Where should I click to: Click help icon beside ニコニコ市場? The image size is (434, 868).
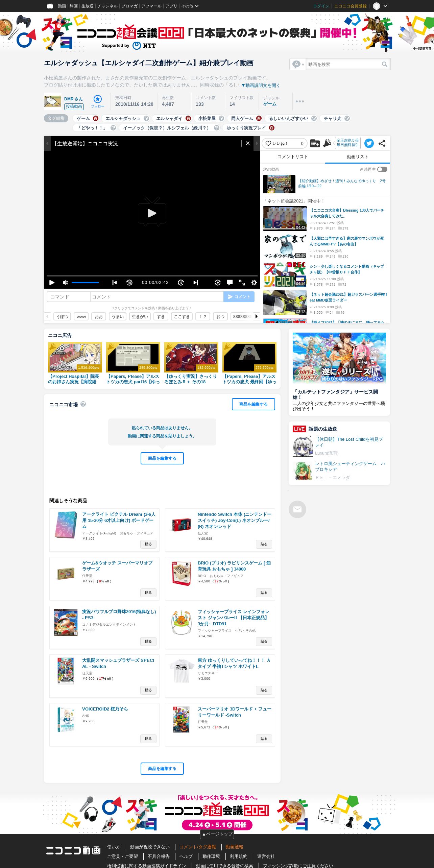tap(83, 404)
